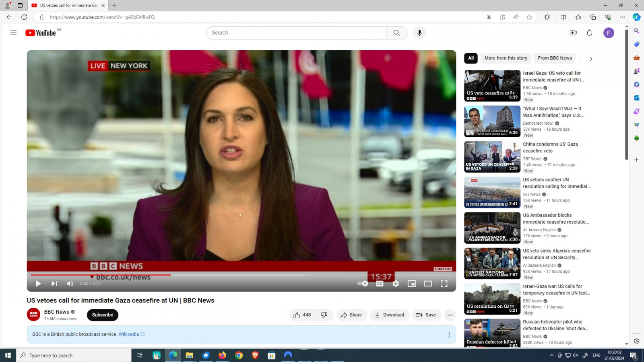Screen dimensions: 644x362
Task: Download the video
Action: point(389,315)
